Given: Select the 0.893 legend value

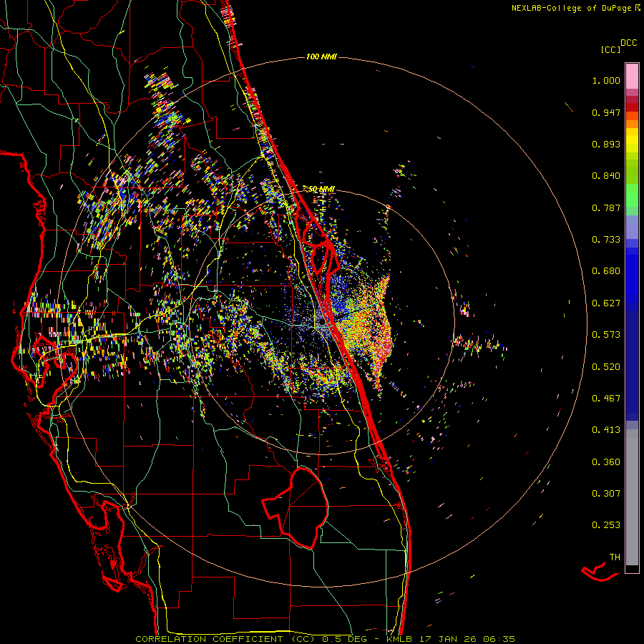Looking at the screenshot, I should 606,144.
